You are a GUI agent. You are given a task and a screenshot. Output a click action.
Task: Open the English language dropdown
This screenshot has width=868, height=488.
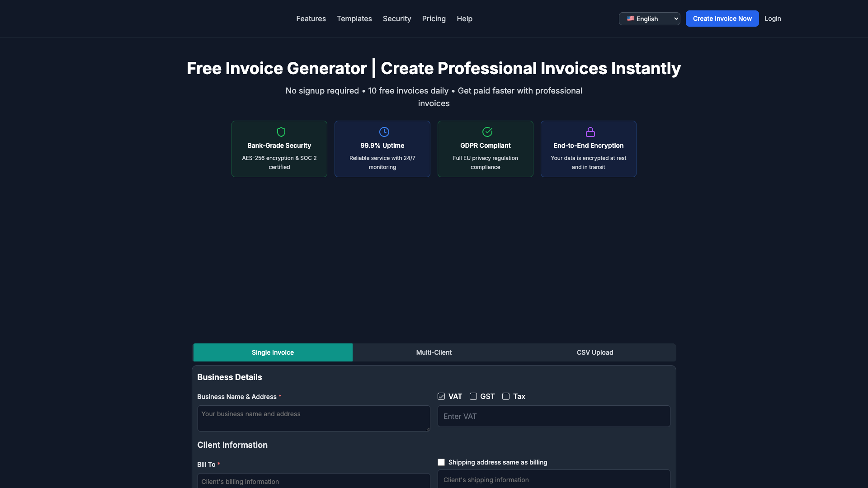(649, 19)
